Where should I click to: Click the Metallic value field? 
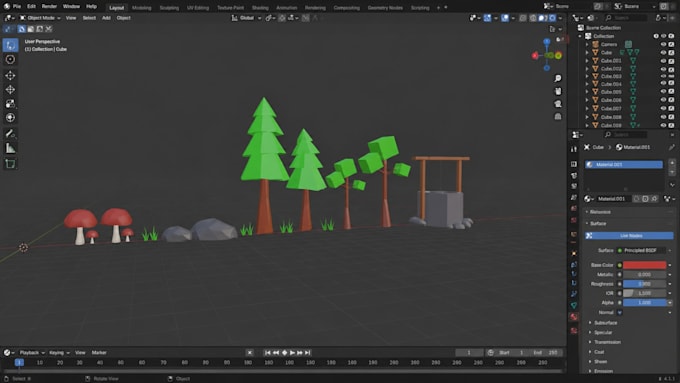point(644,275)
